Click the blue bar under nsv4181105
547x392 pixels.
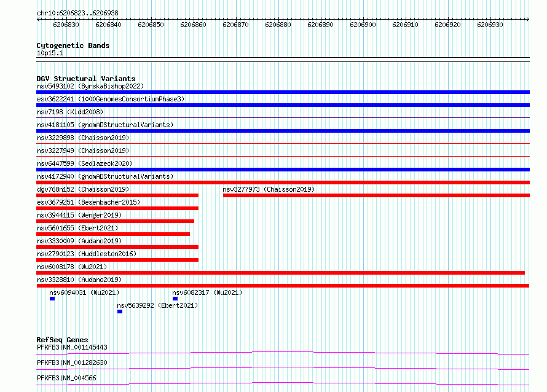[x=283, y=131]
